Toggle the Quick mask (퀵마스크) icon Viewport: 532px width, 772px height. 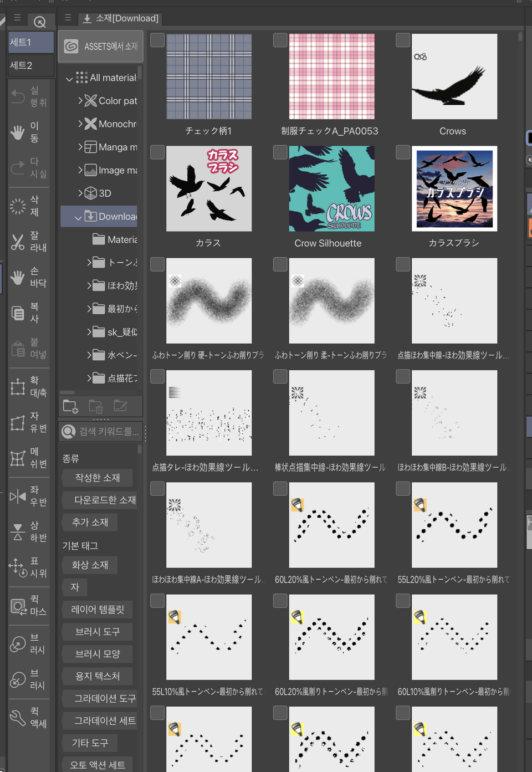pyautogui.click(x=18, y=606)
